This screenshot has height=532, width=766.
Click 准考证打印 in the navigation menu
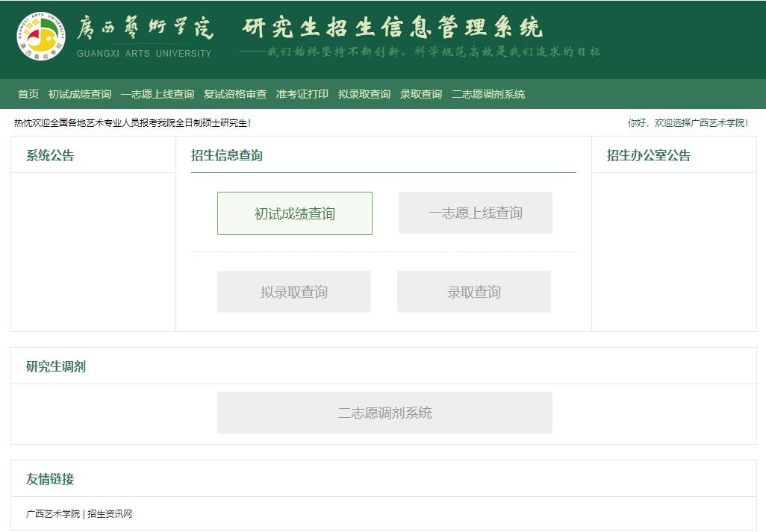click(x=302, y=94)
